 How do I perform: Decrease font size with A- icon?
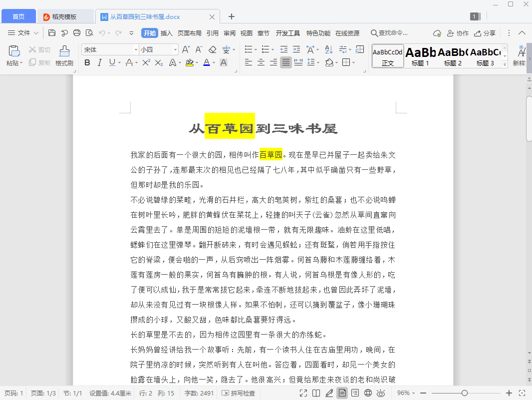click(199, 49)
